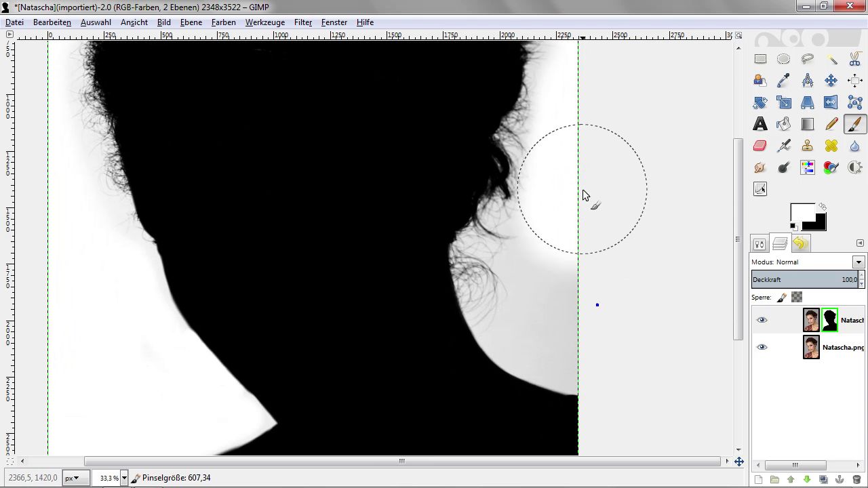The width and height of the screenshot is (868, 488).
Task: Hide the Natascha.png layer
Action: tap(762, 347)
